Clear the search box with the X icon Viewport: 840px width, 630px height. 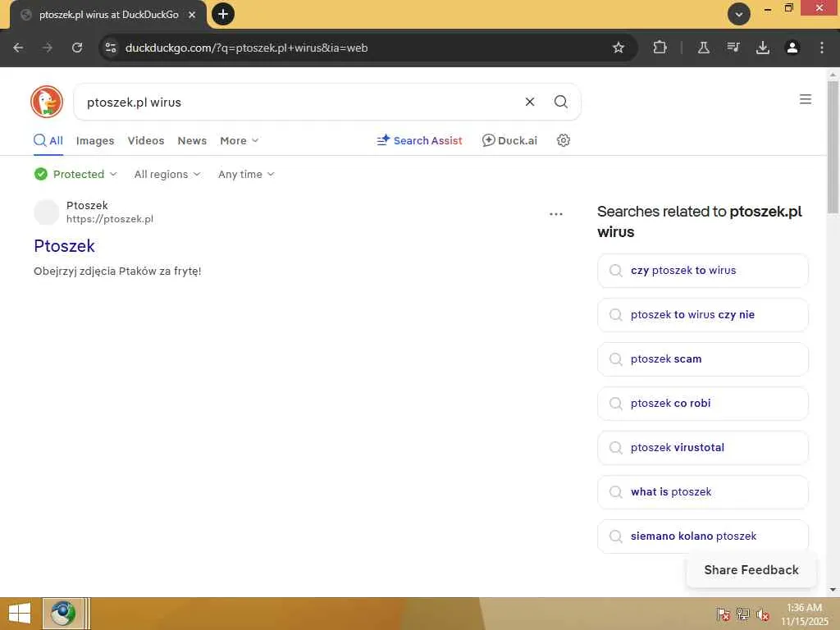coord(530,102)
